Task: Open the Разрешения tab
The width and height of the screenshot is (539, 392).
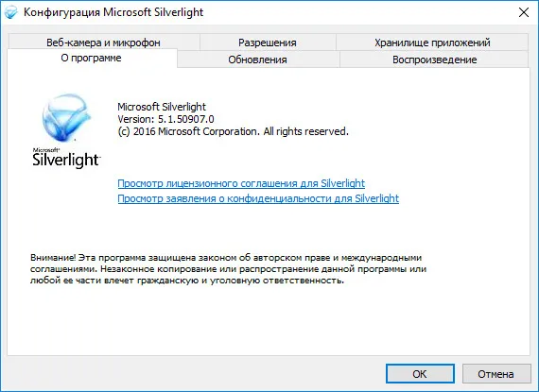Action: (x=268, y=43)
